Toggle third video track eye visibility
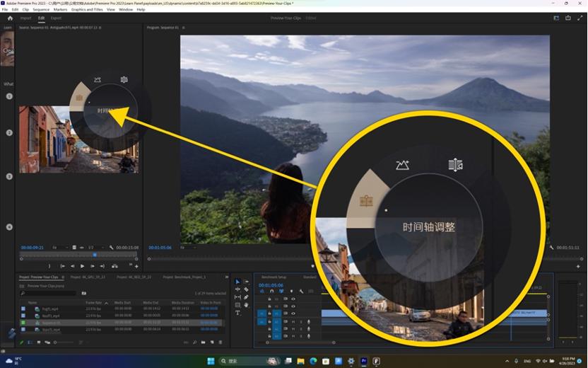 [293, 314]
